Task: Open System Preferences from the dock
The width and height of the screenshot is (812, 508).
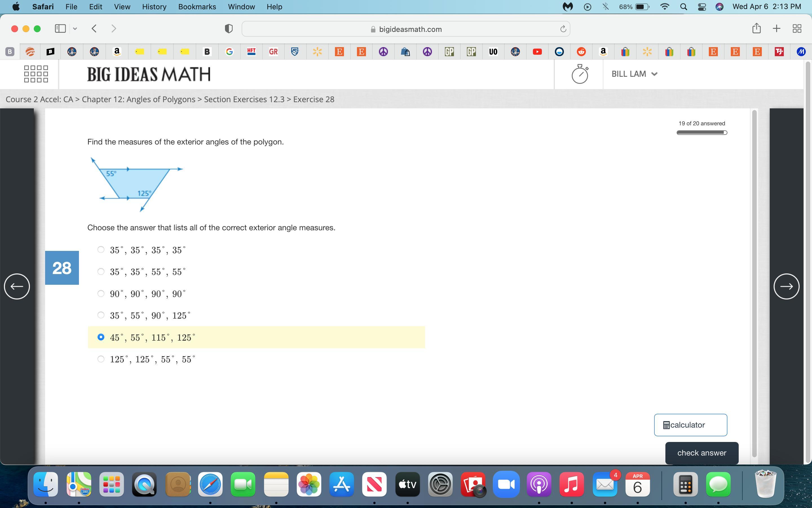Action: point(440,484)
